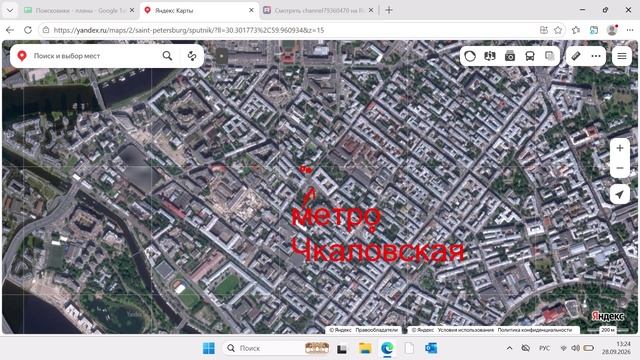Add page to favorites star icon
The width and height of the screenshot is (640, 360).
558,30
